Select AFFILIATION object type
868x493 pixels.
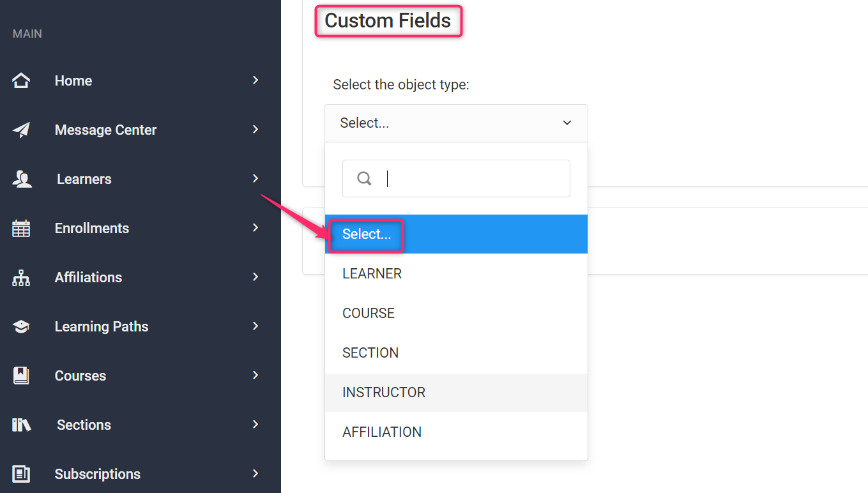382,432
